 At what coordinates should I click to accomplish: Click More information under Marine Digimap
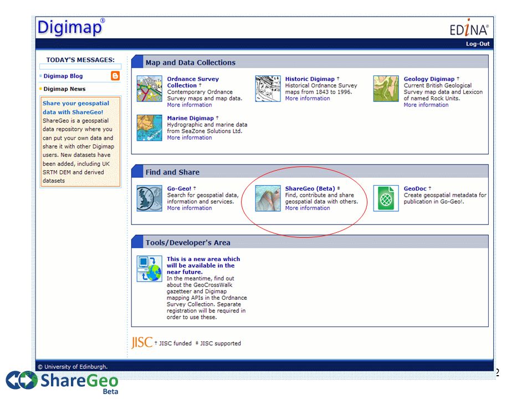coord(190,137)
